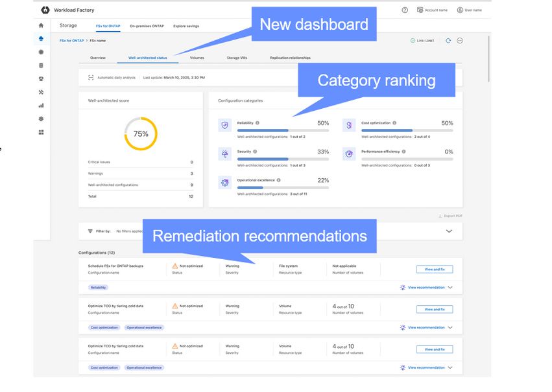Select the Storage cloud icon in sidebar
The image size is (552, 392).
41,39
